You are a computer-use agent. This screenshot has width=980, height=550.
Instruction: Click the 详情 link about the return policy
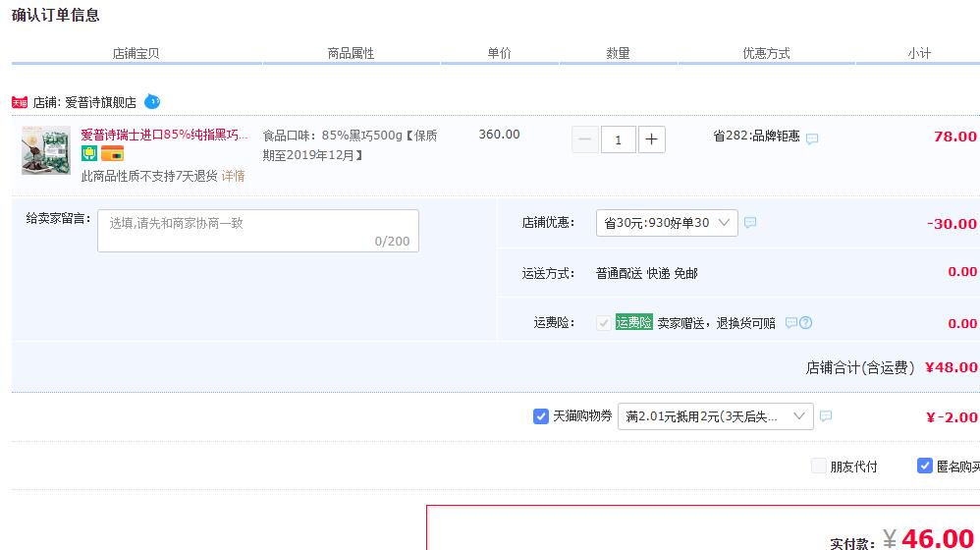pos(233,176)
